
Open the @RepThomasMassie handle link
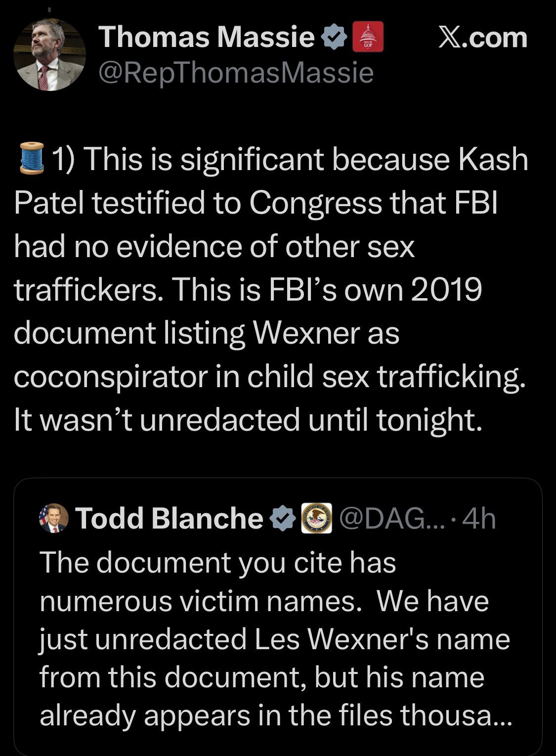236,73
